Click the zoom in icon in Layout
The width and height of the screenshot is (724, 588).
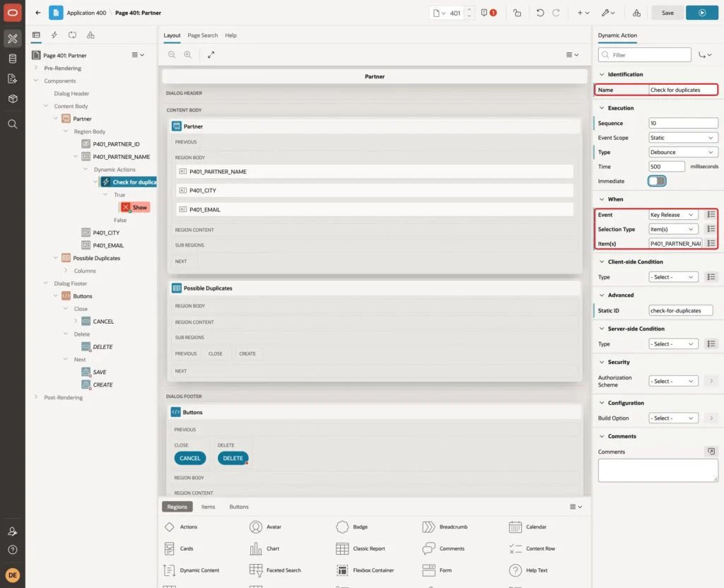pyautogui.click(x=187, y=54)
